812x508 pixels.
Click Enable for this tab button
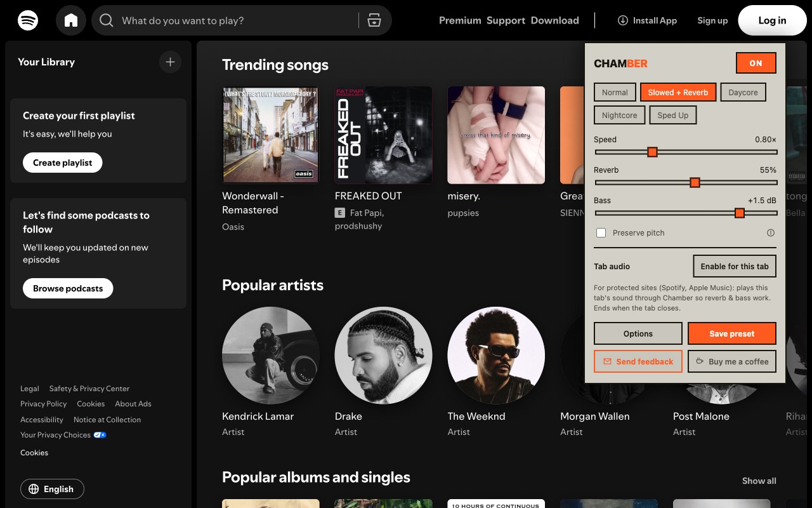pyautogui.click(x=735, y=266)
